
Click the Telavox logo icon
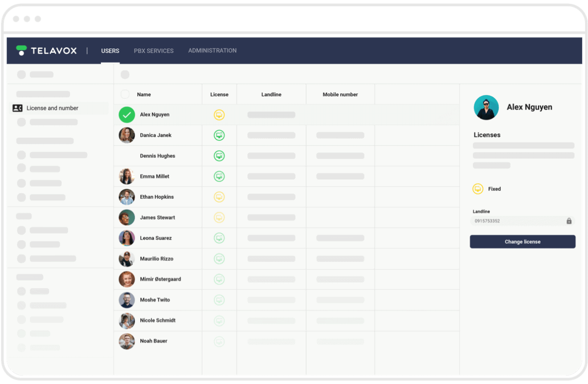[x=22, y=50]
